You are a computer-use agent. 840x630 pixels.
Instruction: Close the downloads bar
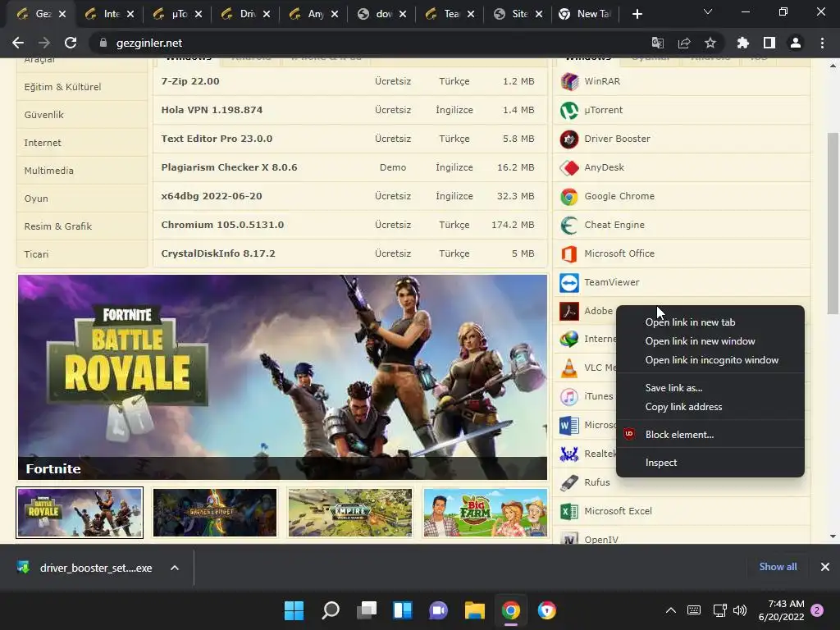coord(825,567)
